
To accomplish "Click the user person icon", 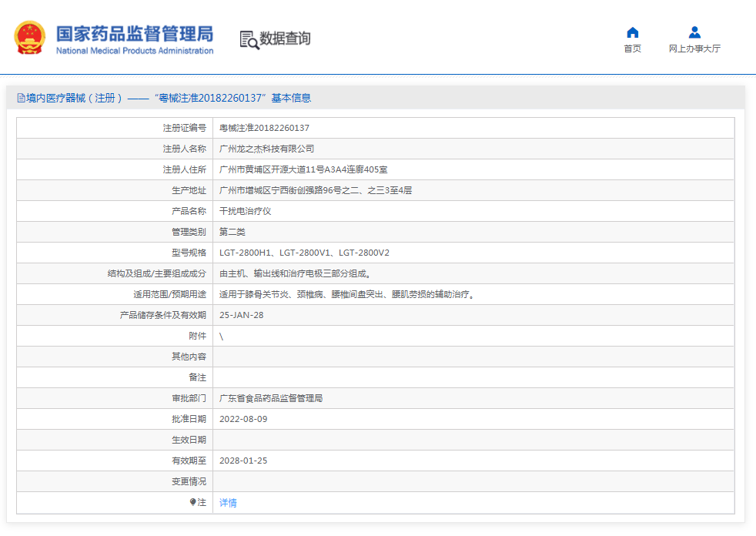I will [x=694, y=32].
